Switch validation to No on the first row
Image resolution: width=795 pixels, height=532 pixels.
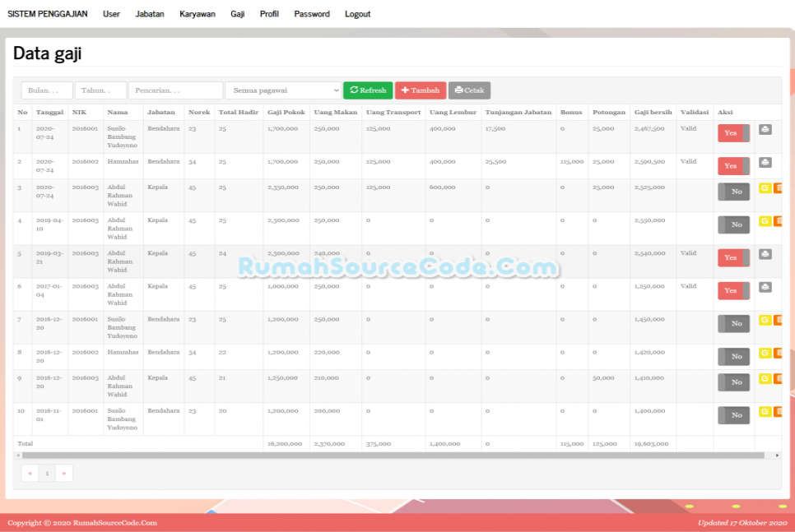733,132
